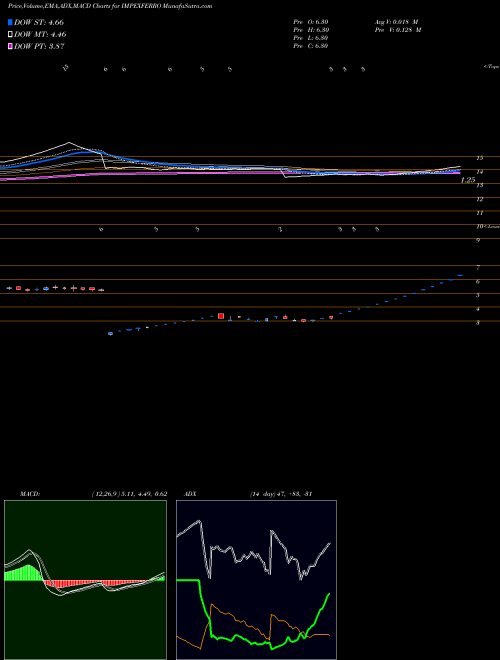500x660 pixels.
Task: Click the ADX panel title label
Action: 190,494
